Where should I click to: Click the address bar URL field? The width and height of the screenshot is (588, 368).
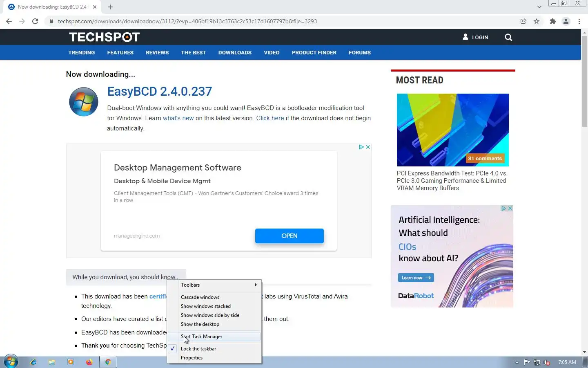pos(282,21)
